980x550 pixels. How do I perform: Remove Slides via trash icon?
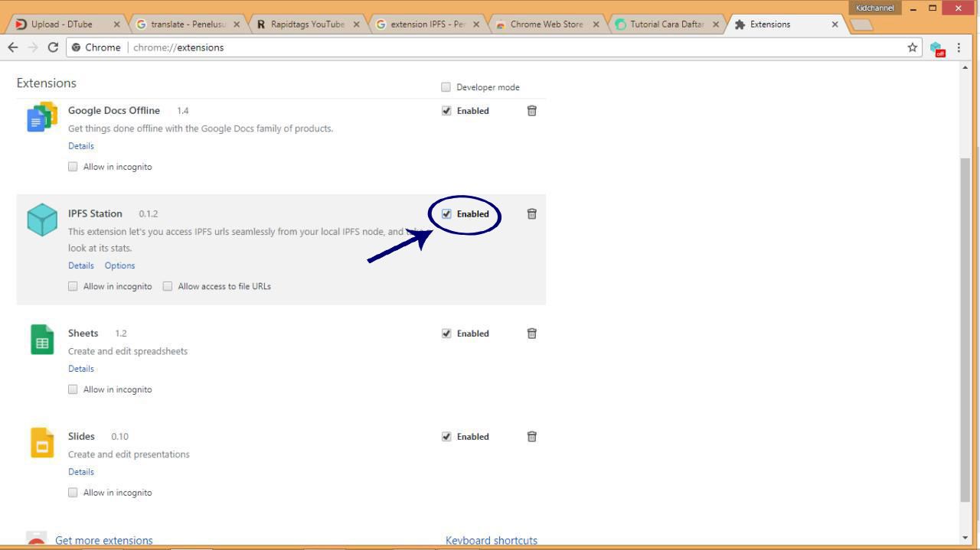tap(532, 437)
